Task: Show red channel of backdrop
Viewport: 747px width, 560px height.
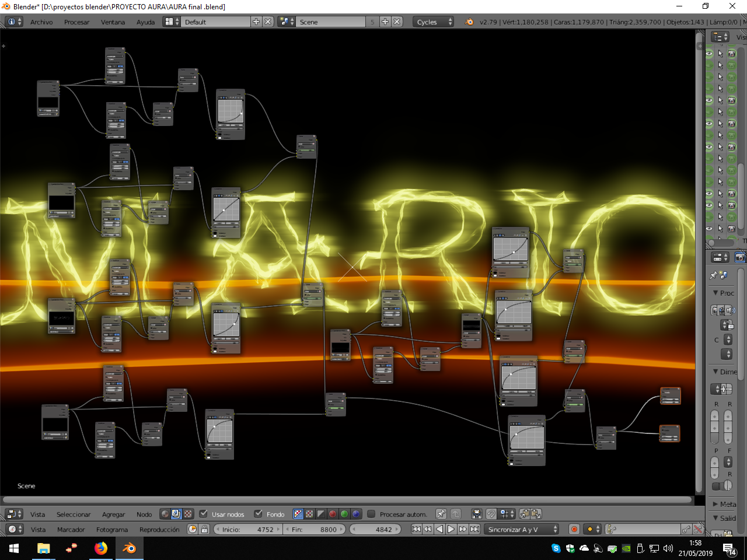Action: tap(333, 514)
